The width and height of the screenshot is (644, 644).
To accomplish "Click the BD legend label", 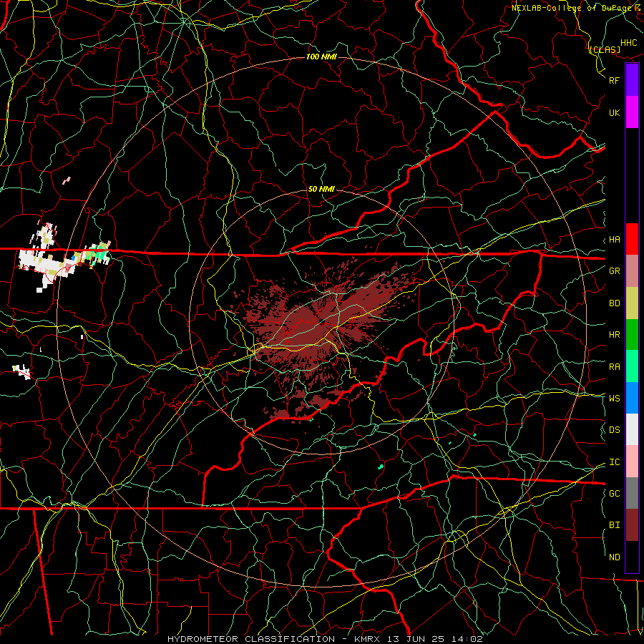I will coord(614,303).
